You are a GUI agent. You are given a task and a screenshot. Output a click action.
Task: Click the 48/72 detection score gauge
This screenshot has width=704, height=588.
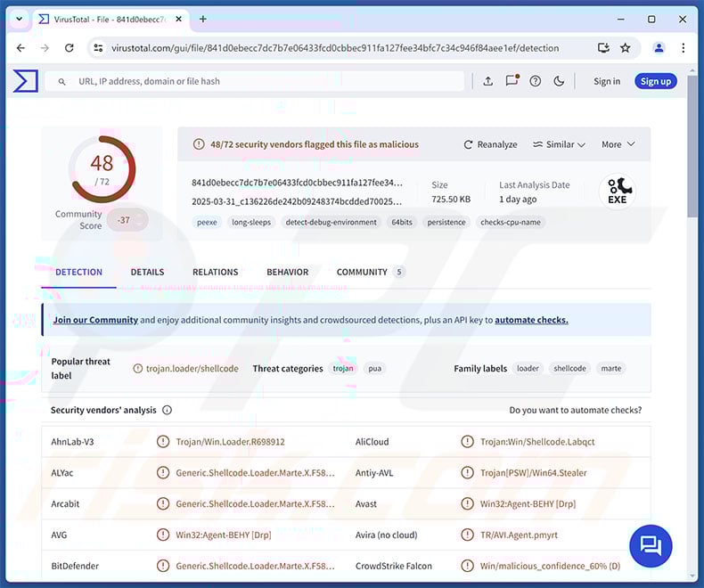point(102,168)
